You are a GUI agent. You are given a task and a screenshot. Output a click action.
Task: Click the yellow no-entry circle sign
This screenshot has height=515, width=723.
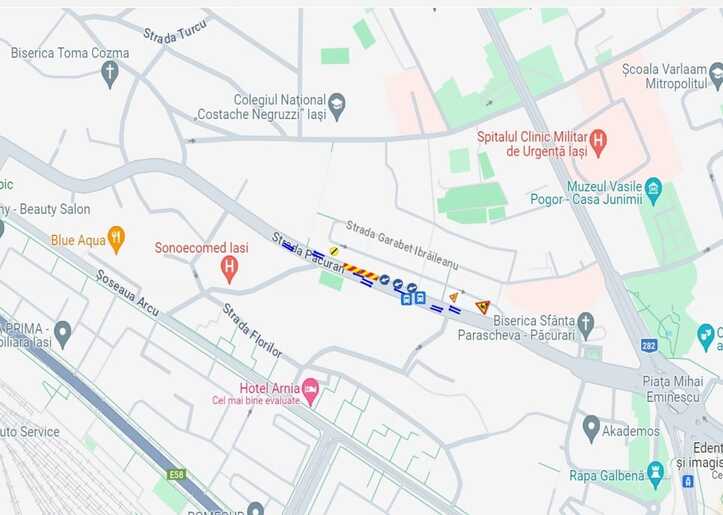[x=334, y=251]
